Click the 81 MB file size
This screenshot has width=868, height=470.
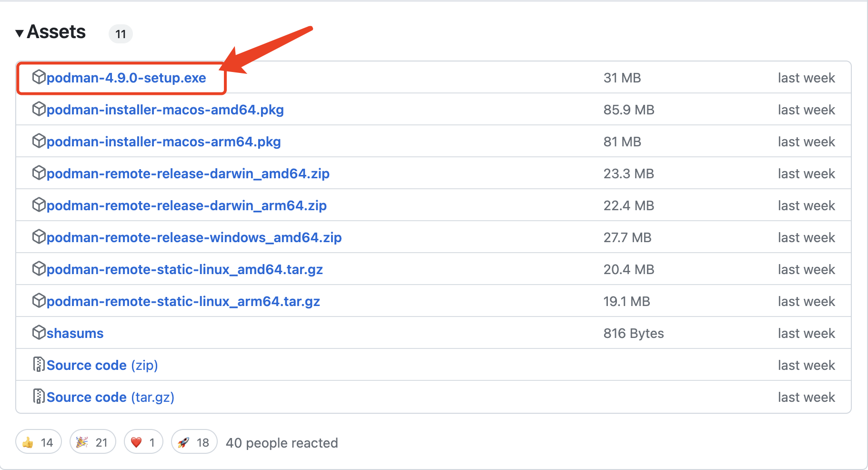tap(622, 142)
